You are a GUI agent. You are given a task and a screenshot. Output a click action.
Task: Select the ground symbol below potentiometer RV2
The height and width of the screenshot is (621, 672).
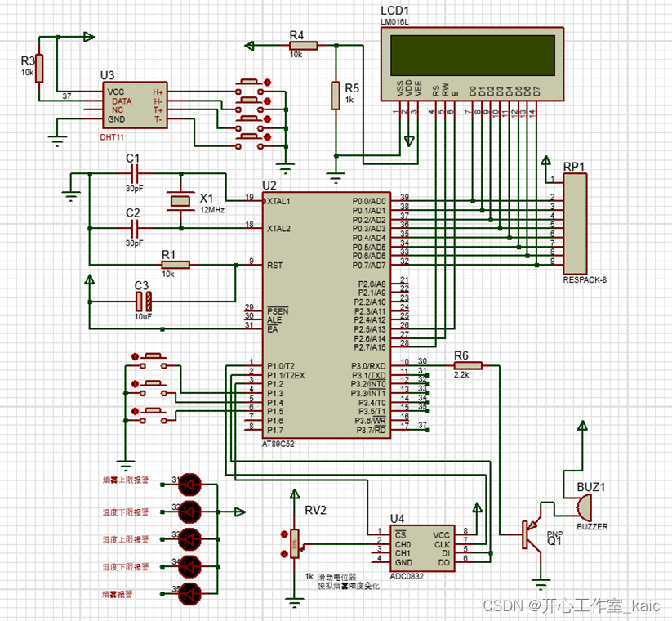(295, 603)
